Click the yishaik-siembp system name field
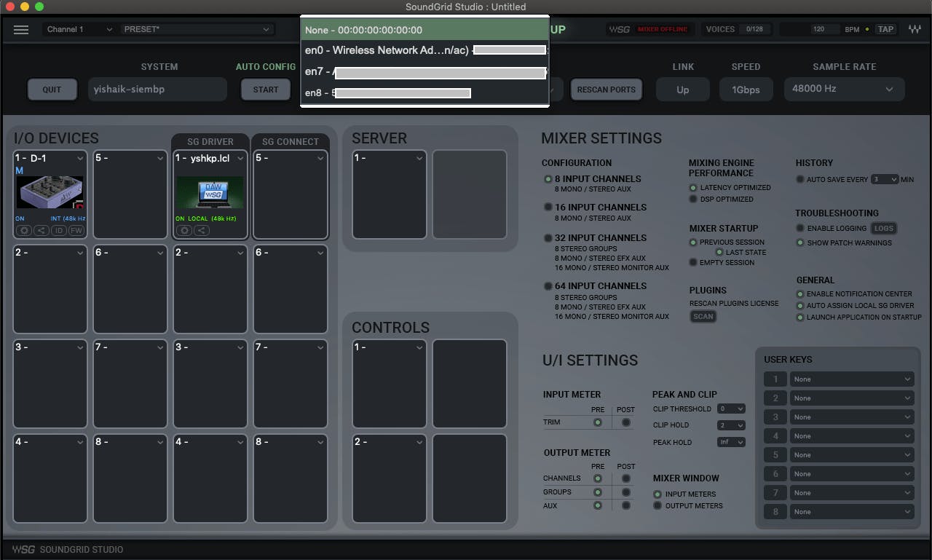The image size is (932, 560). (x=157, y=89)
